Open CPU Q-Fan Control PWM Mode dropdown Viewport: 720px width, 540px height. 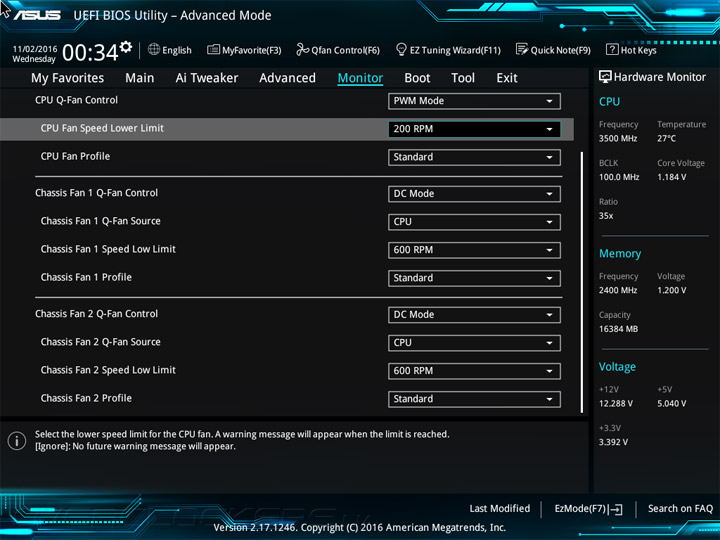click(474, 101)
